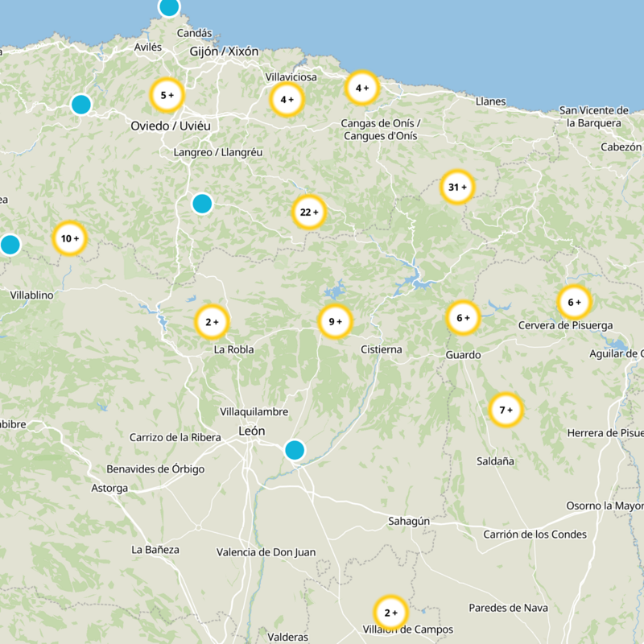Click the Valderas town label
Screen dimensions: 644x644
pyautogui.click(x=288, y=637)
